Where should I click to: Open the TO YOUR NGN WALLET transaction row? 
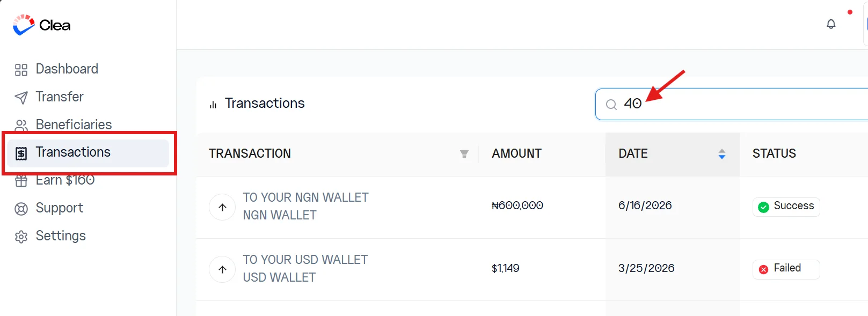(532, 207)
